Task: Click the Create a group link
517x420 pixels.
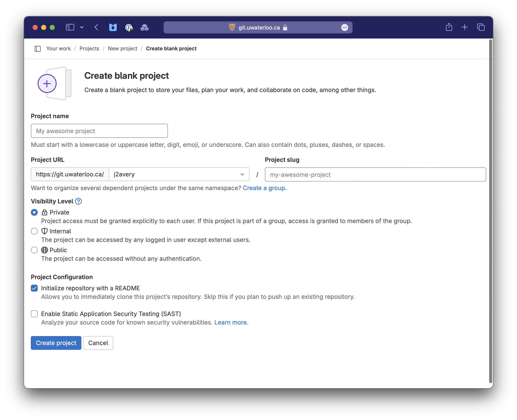Action: (x=264, y=188)
